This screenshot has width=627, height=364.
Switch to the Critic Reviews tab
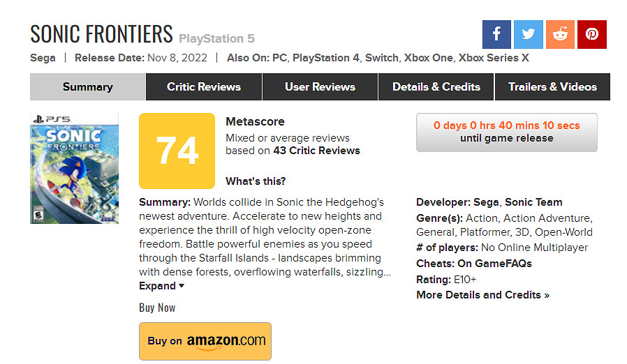click(204, 87)
